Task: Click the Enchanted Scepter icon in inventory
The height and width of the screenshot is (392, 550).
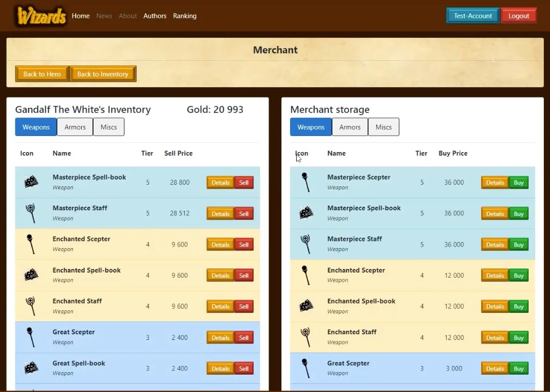Action: (x=31, y=244)
